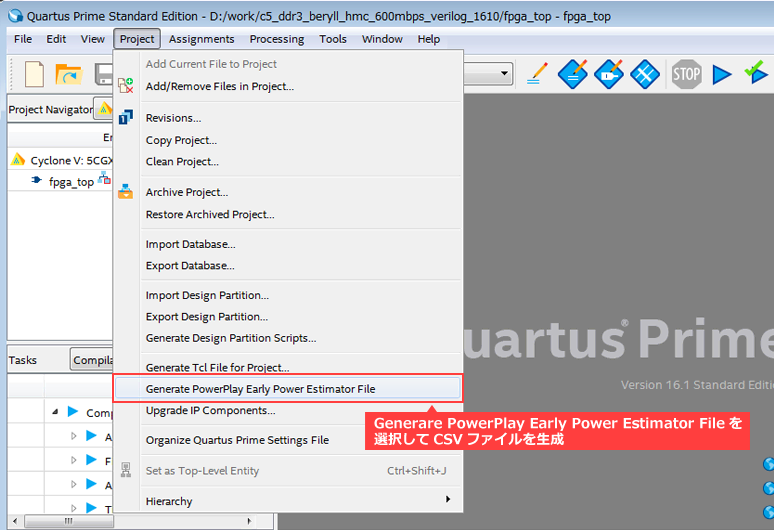Viewport: 774px width, 530px height.
Task: Choose Import Database entry
Action: (288, 244)
